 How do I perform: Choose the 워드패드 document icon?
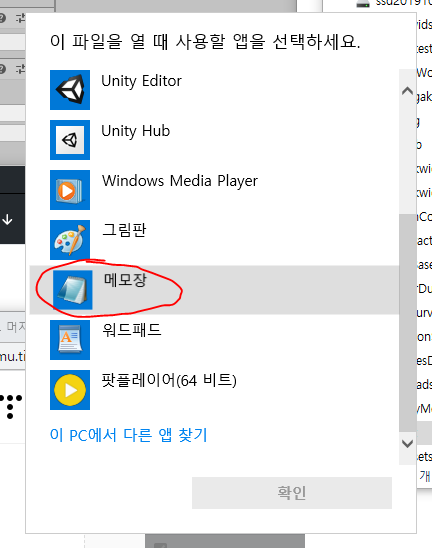point(70,340)
